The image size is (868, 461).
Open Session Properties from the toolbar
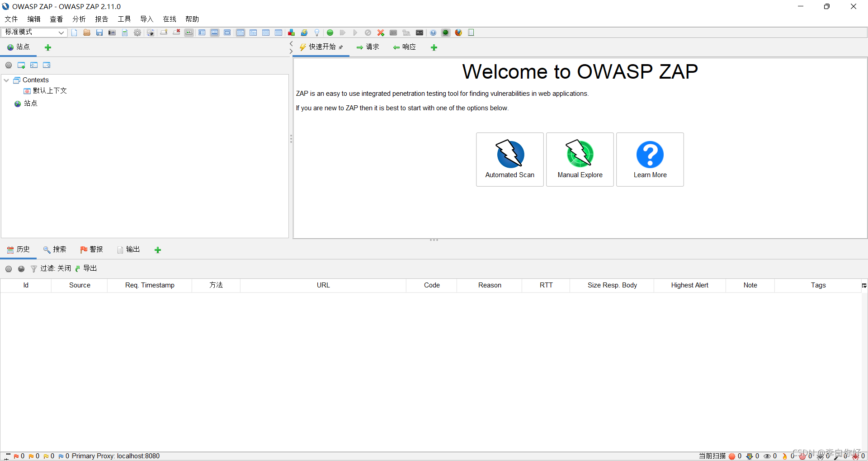tap(125, 33)
